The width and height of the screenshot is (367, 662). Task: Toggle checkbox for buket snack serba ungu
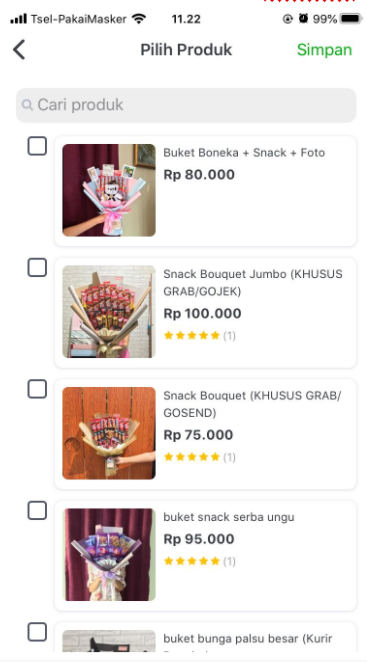37,510
